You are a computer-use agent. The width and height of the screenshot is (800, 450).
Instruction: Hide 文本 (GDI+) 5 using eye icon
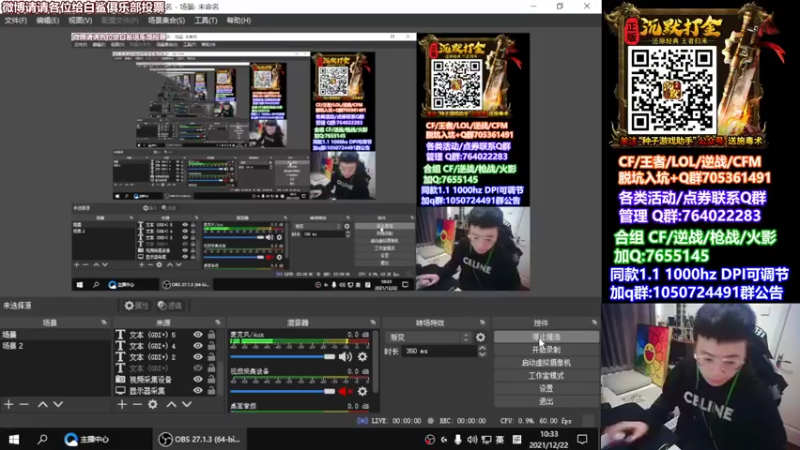(198, 335)
